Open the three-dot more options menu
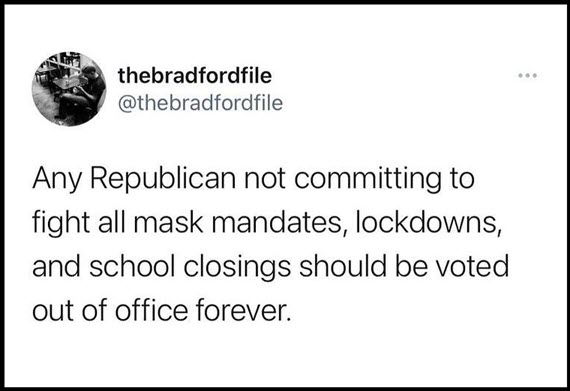 [x=527, y=76]
